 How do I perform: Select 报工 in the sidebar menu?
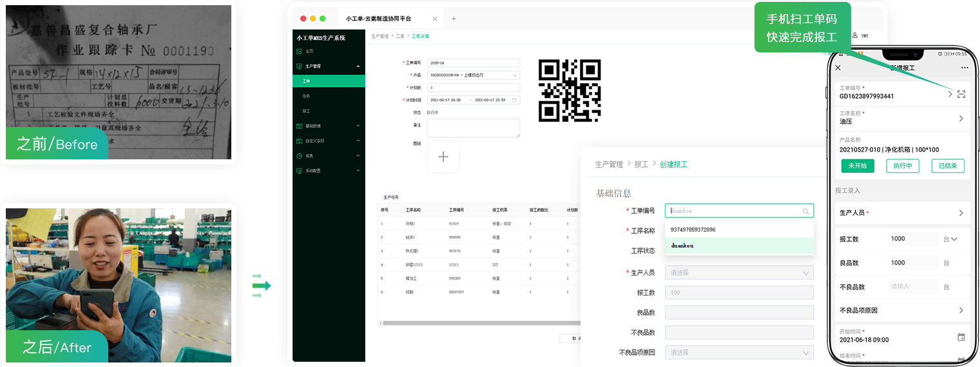(x=307, y=111)
